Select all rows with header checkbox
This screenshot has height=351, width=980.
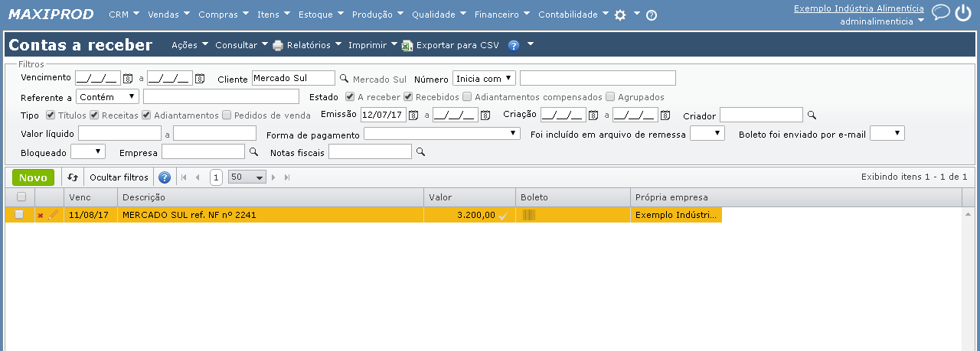click(21, 197)
